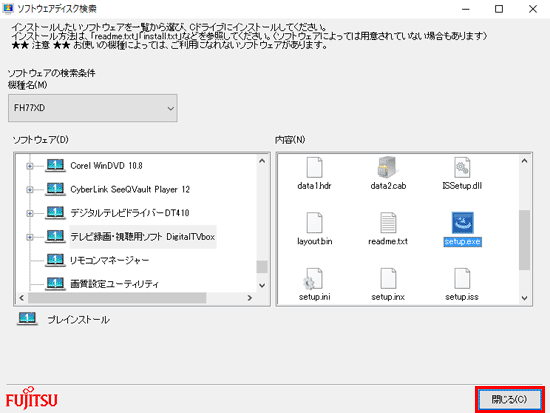Click the readme.txt file name label
This screenshot has width=550, height=413.
click(x=388, y=241)
